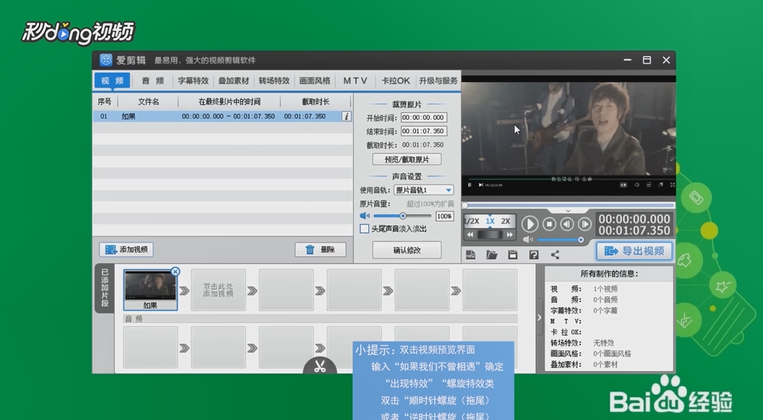Image resolution: width=763 pixels, height=420 pixels.
Task: Click the save project floppy disk icon
Action: click(512, 255)
